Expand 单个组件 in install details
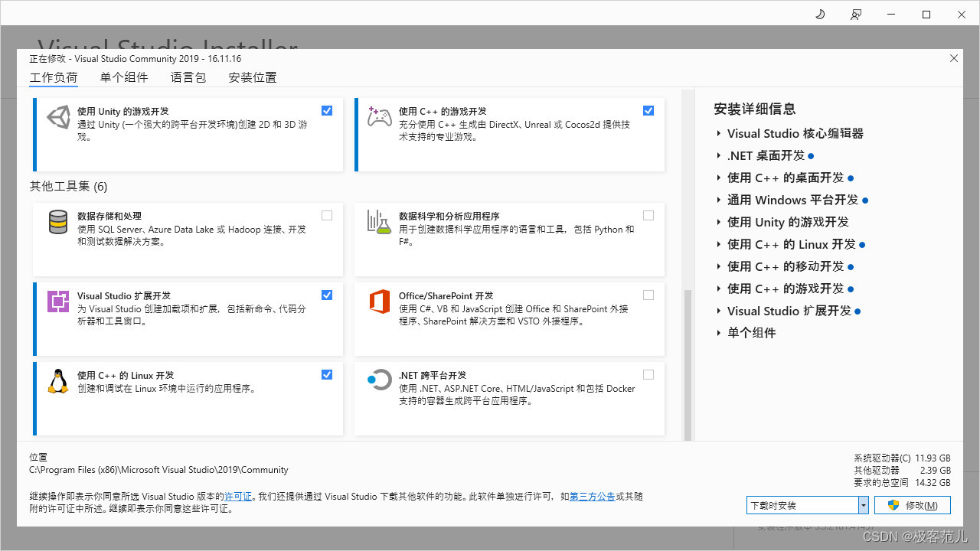The height and width of the screenshot is (551, 980). pos(719,334)
